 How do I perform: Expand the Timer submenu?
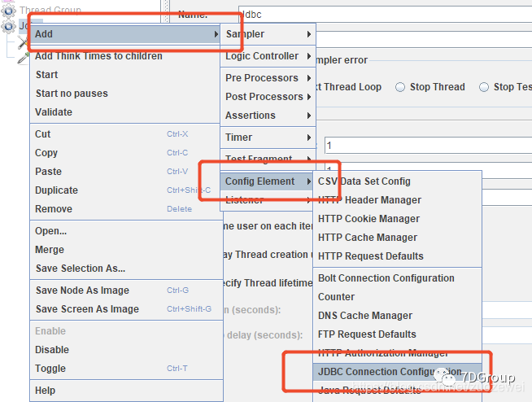point(268,138)
